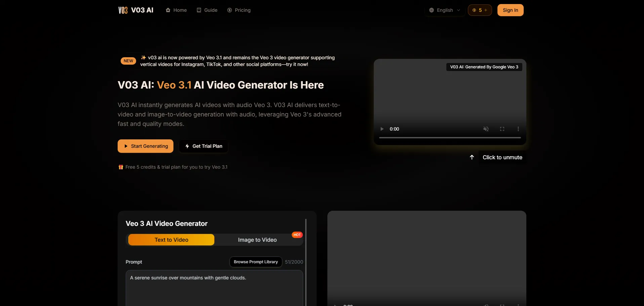Click the credits coin counter showing 5
The height and width of the screenshot is (306, 644).
click(x=480, y=10)
